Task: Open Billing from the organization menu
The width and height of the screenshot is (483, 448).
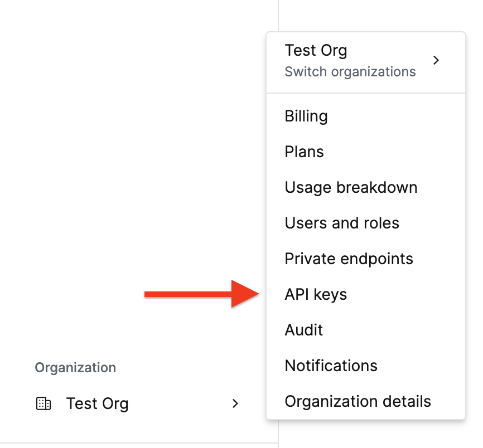Action: (x=306, y=116)
